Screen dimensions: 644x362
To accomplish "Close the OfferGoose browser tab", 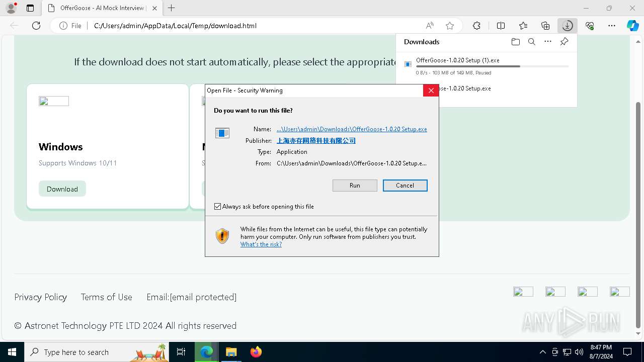I will click(154, 8).
